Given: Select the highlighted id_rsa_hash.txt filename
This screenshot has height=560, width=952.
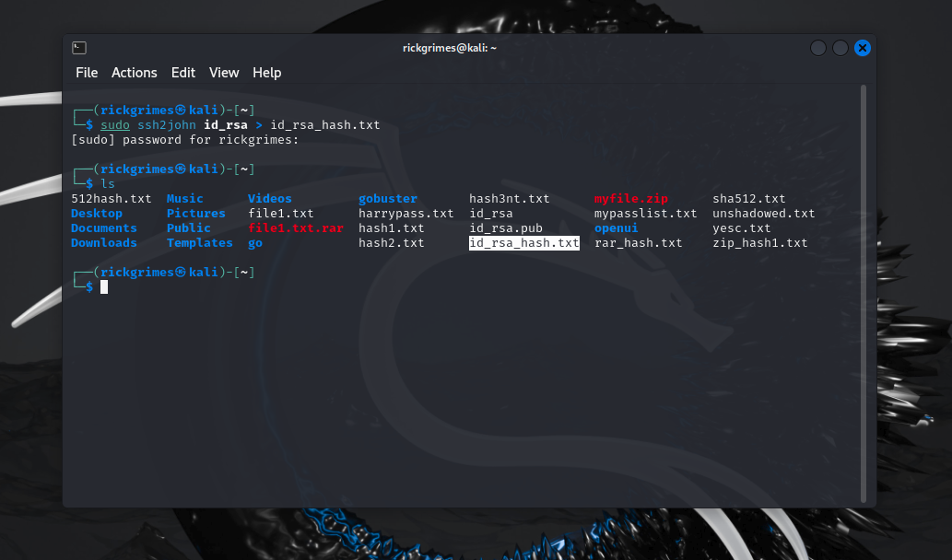Looking at the screenshot, I should [523, 242].
